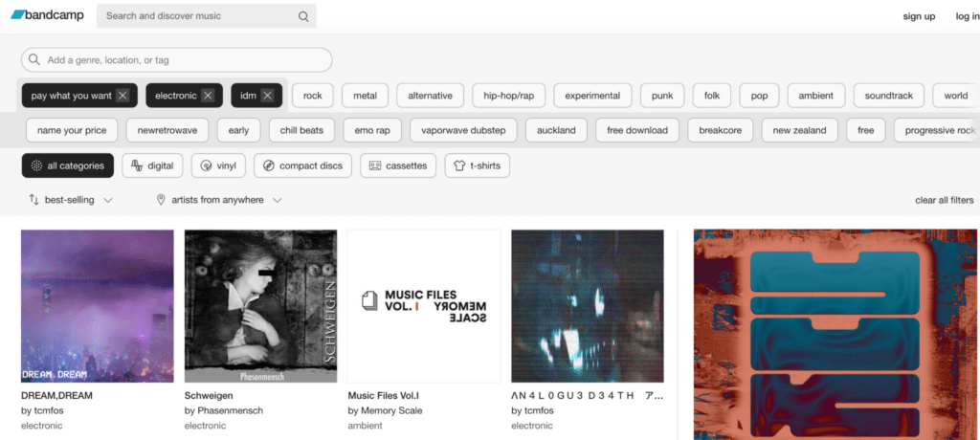980x440 pixels.
Task: Click 'clear all filters'
Action: click(945, 200)
